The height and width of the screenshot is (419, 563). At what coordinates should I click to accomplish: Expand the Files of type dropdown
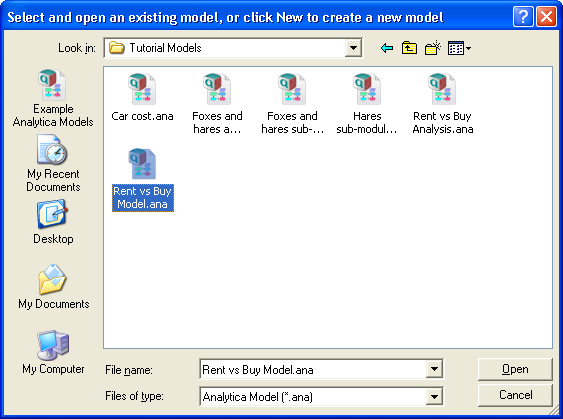[434, 396]
